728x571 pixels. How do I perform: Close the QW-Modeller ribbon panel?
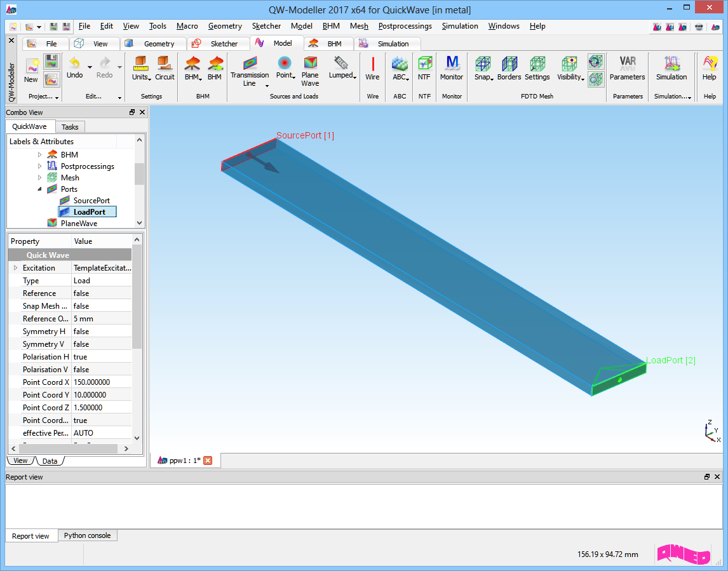[11, 41]
